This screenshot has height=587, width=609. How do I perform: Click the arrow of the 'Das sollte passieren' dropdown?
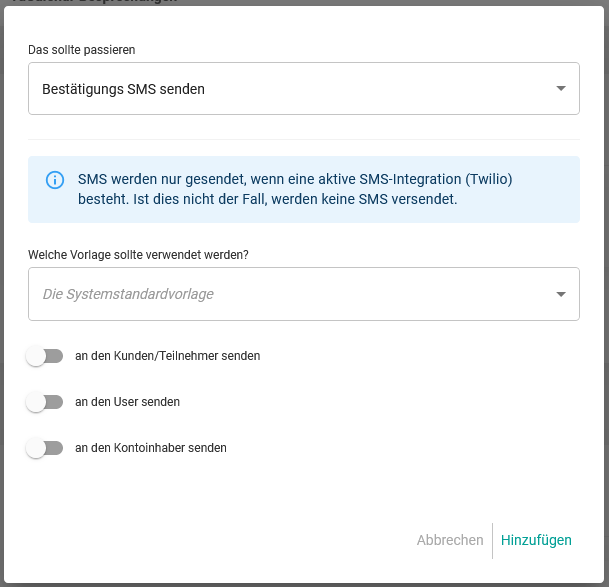[560, 89]
